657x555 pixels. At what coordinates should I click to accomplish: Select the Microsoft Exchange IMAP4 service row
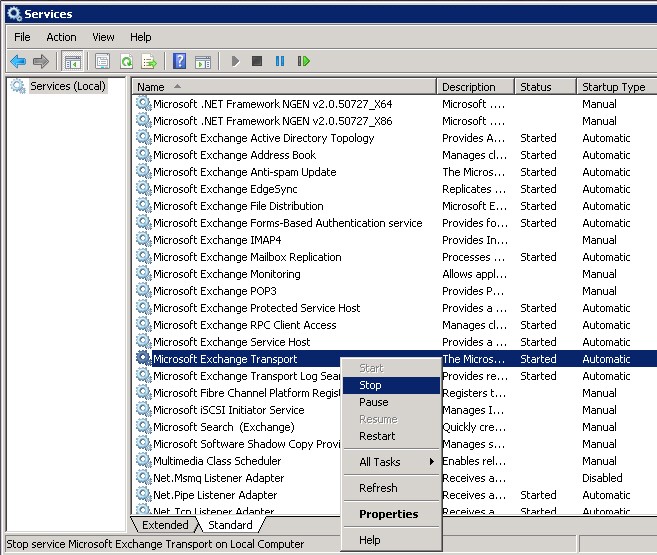(x=217, y=240)
